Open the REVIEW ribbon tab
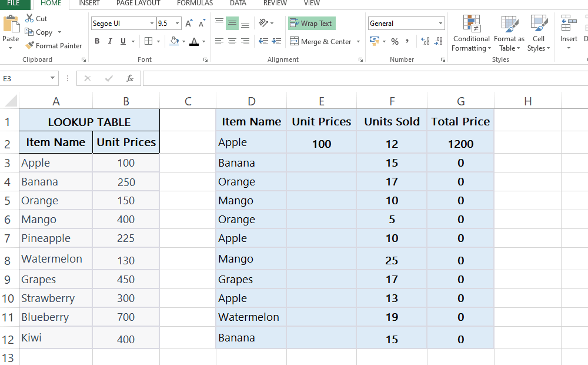The image size is (588, 365). pos(275,4)
